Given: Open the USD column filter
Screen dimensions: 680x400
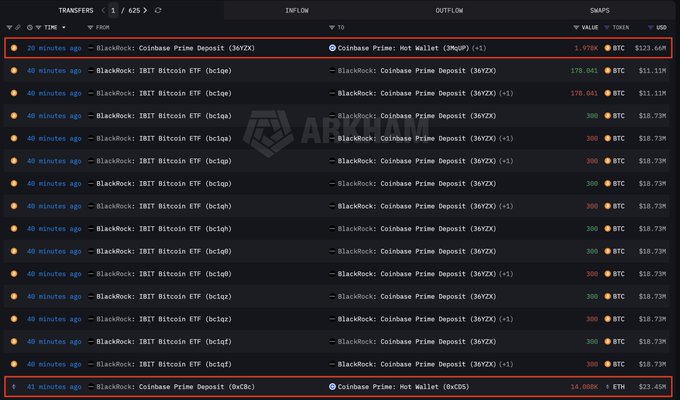Looking at the screenshot, I should click(x=651, y=27).
